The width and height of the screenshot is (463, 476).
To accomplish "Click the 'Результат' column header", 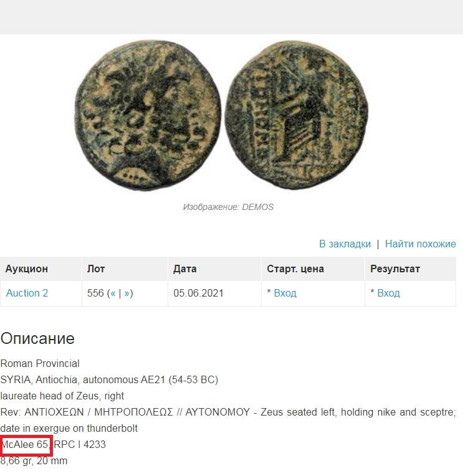I will [395, 269].
